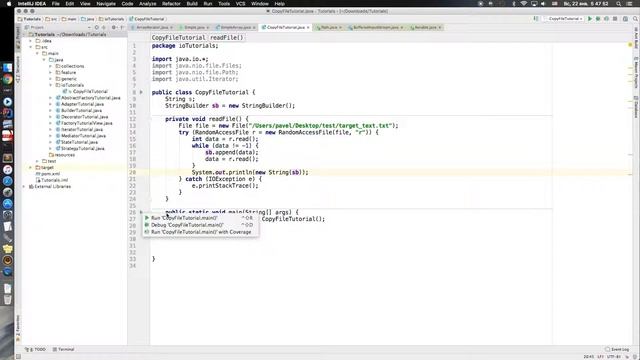Open MediatorTutorial.java in project tree
The width and height of the screenshot is (640, 360).
81,136
